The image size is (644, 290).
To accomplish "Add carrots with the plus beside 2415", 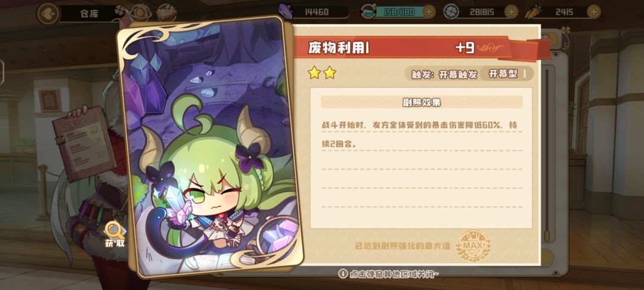I will 593,12.
